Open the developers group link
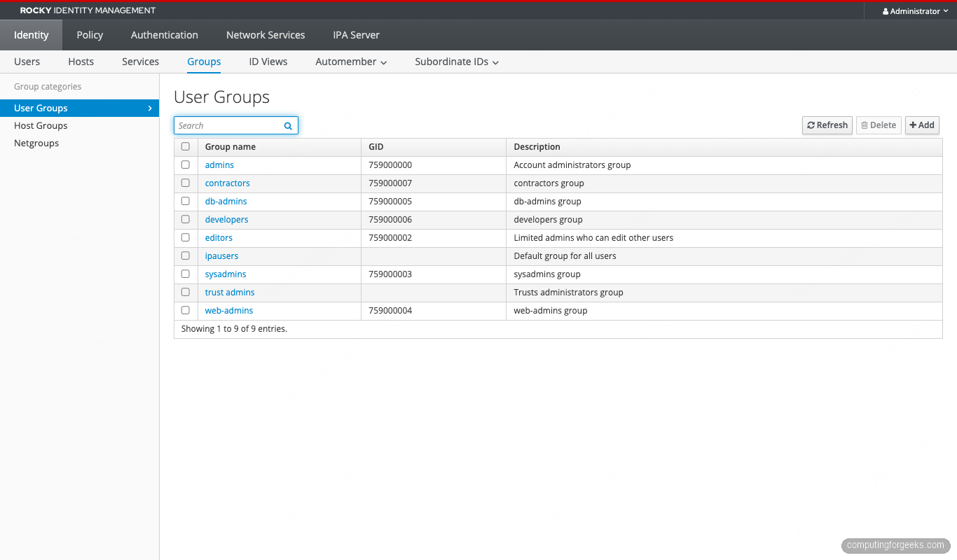The image size is (957, 560). click(227, 220)
